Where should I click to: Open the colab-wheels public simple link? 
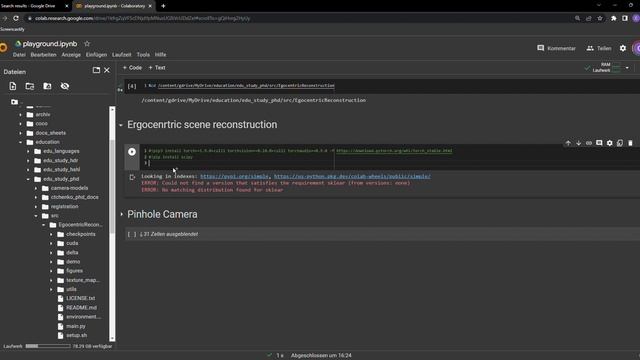pos(352,176)
